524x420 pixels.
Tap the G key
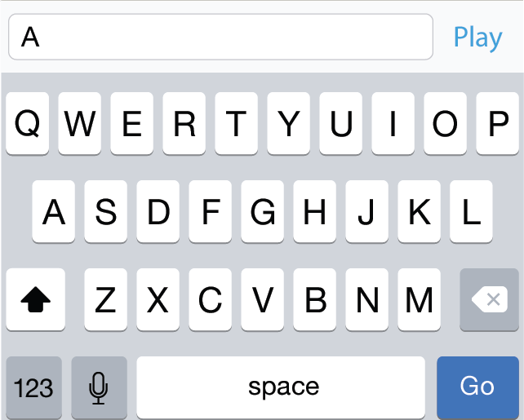pos(262,211)
